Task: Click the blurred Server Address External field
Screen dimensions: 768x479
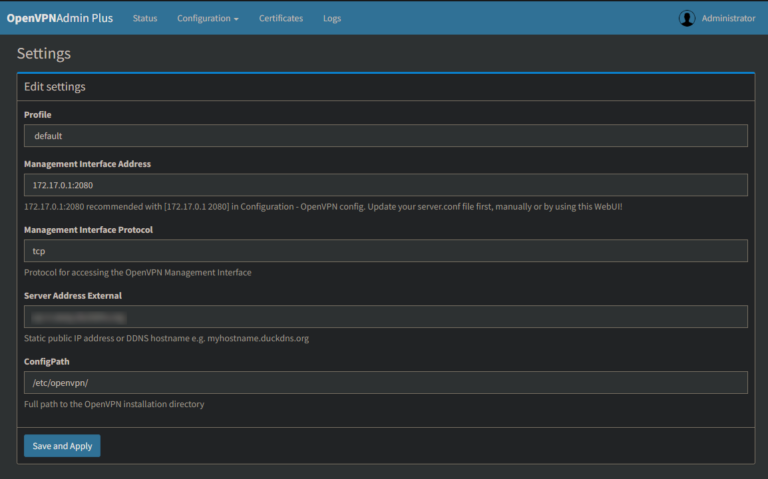Action: pos(386,317)
